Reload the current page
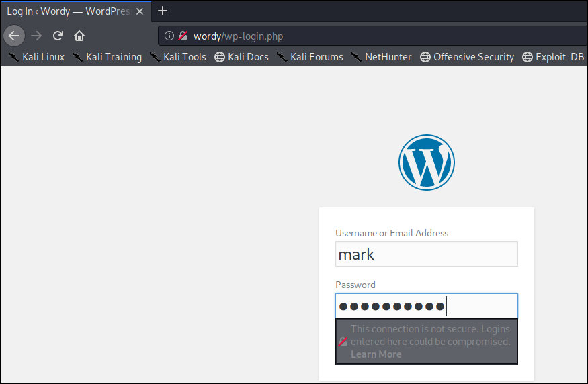Image resolution: width=588 pixels, height=384 pixels. 58,36
